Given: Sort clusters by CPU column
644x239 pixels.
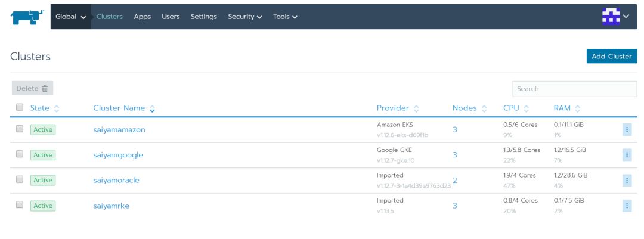Looking at the screenshot, I should (x=516, y=108).
